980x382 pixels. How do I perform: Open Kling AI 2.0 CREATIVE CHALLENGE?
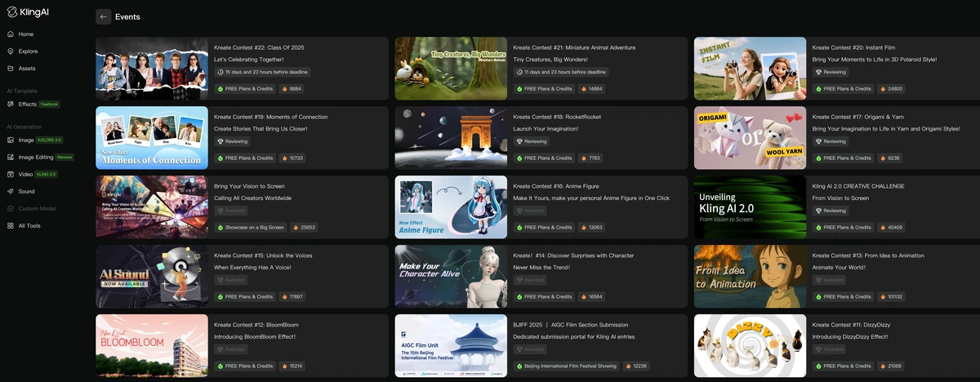pos(858,186)
